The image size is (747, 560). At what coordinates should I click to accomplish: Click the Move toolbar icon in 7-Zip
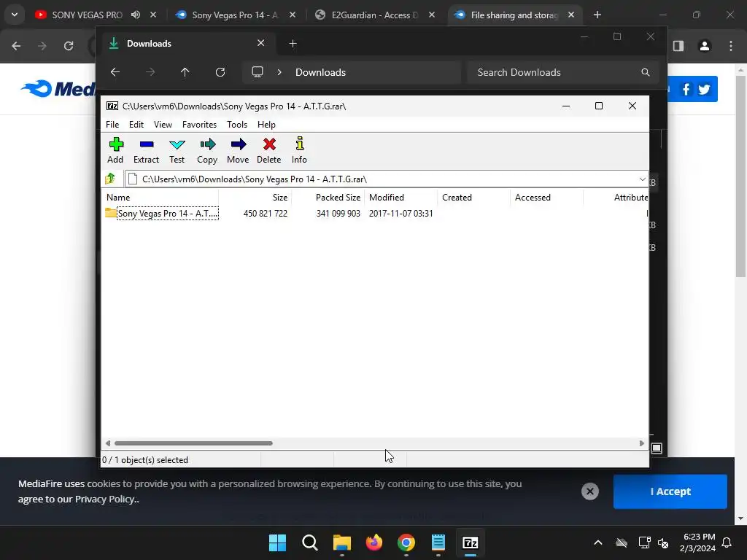(x=238, y=150)
